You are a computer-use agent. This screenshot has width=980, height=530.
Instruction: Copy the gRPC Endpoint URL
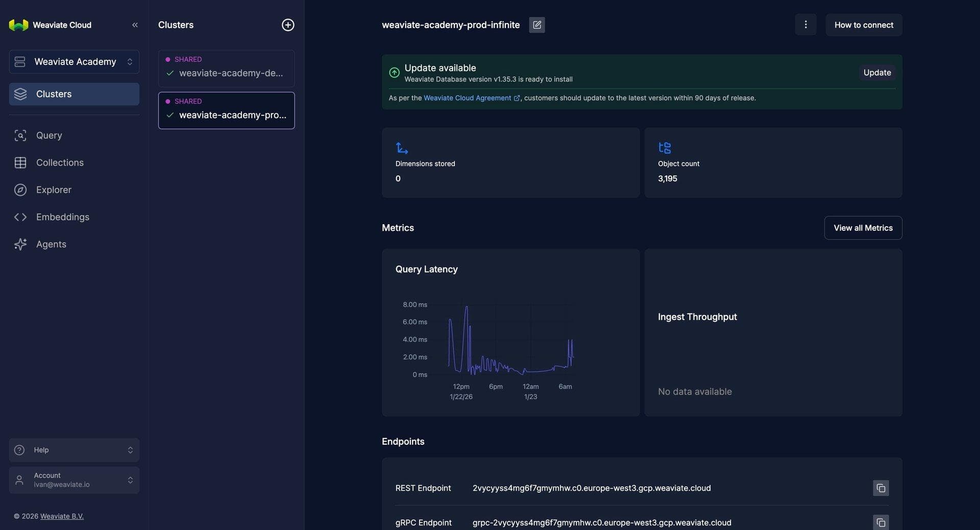[x=880, y=522]
